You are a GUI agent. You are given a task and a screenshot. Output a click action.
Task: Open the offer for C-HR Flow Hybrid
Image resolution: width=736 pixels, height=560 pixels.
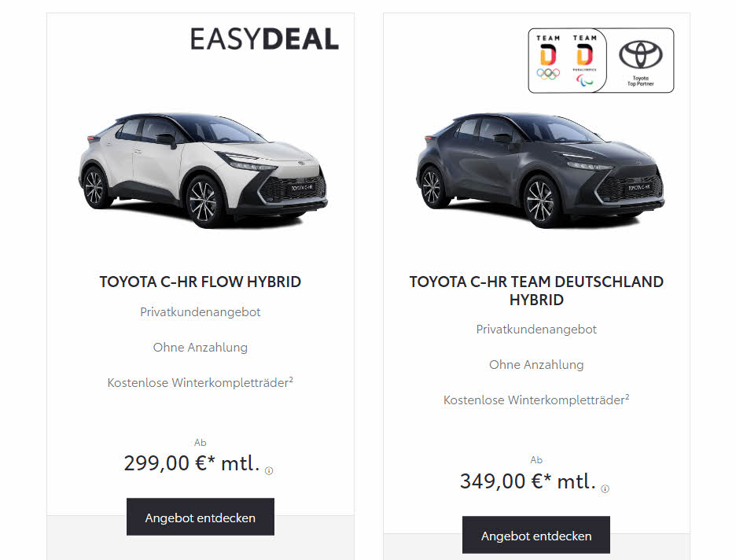(x=201, y=518)
